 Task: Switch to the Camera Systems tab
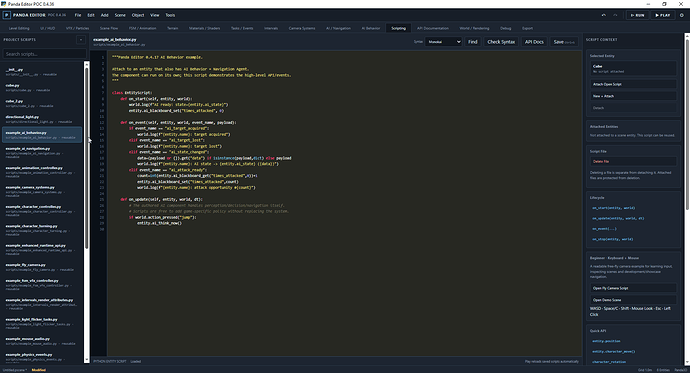tap(302, 28)
